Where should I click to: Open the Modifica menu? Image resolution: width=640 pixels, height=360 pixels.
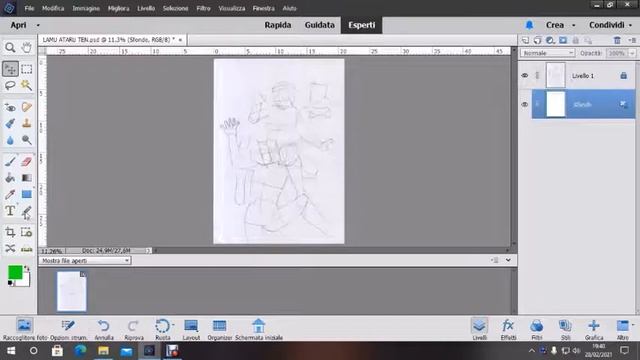tap(53, 8)
